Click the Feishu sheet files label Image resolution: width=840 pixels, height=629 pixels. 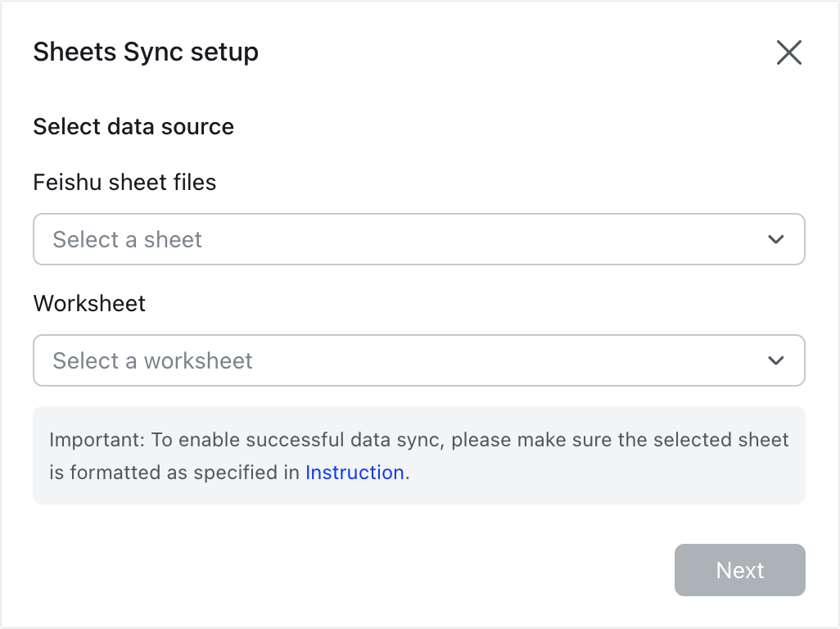coord(124,183)
